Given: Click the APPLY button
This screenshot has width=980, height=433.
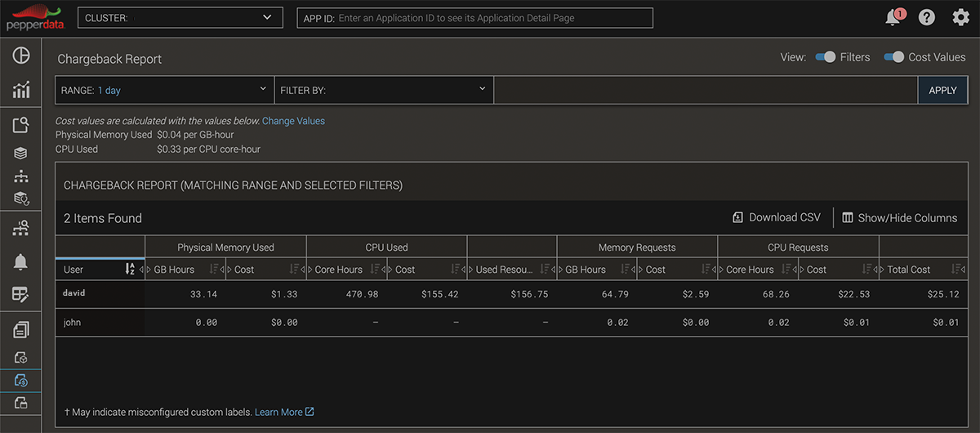Looking at the screenshot, I should [942, 90].
